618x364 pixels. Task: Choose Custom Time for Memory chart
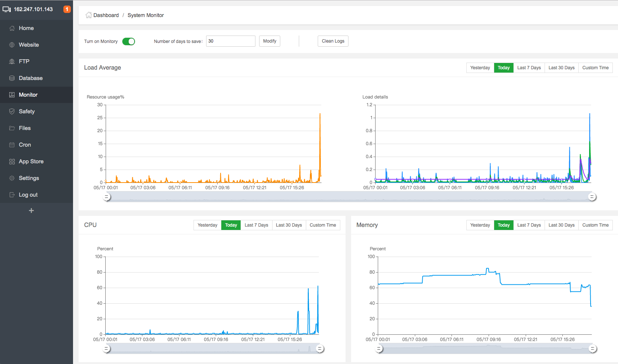[x=595, y=225]
